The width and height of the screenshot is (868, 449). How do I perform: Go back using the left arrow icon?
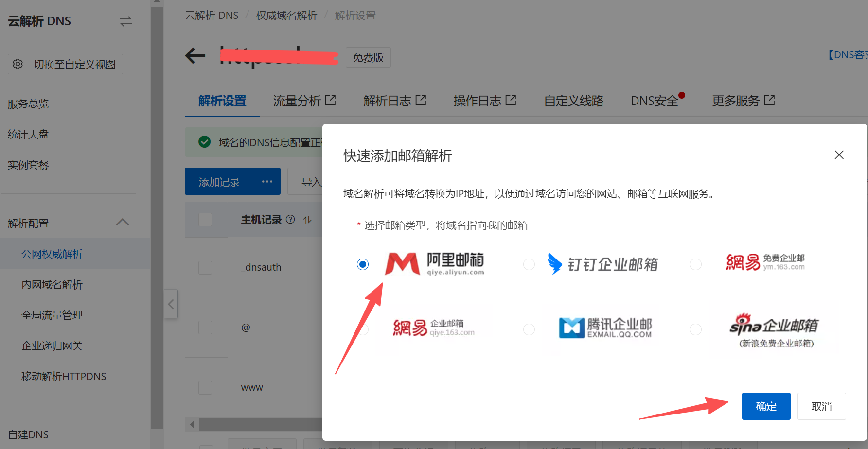pos(195,56)
